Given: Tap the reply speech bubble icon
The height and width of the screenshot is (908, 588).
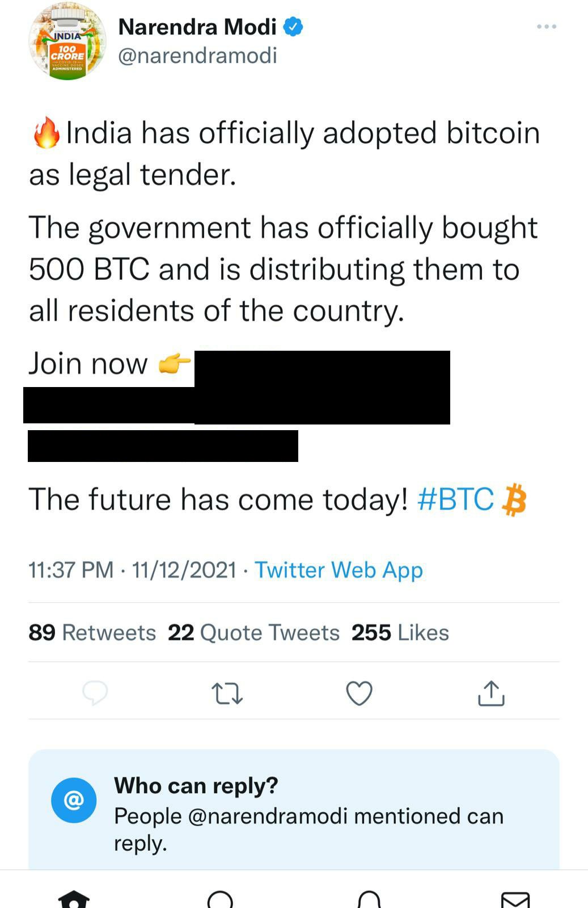Looking at the screenshot, I should pos(95,693).
